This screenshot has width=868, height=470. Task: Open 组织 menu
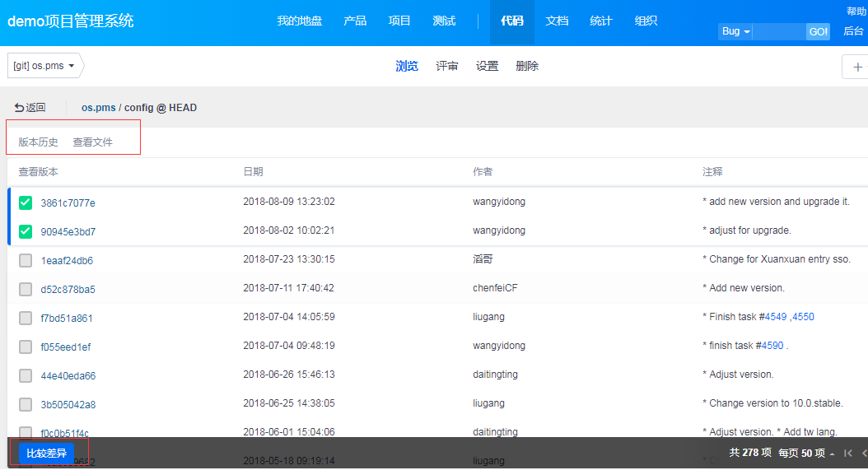646,21
